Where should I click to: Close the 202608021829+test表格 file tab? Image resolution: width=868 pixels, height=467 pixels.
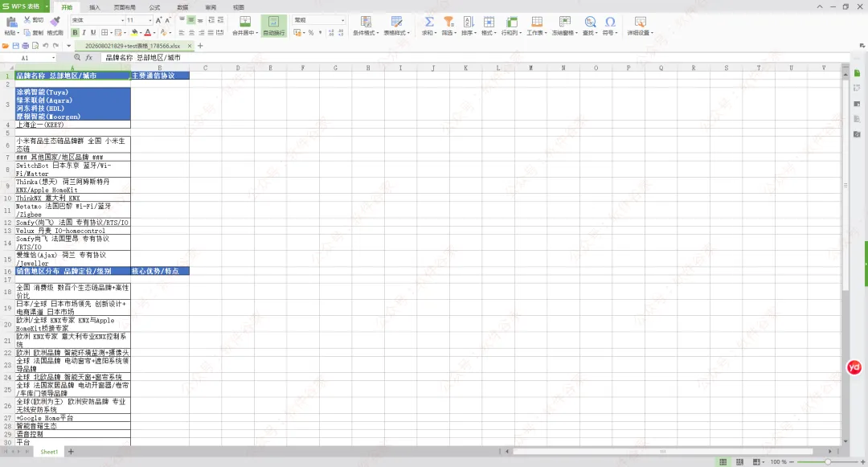(x=190, y=46)
